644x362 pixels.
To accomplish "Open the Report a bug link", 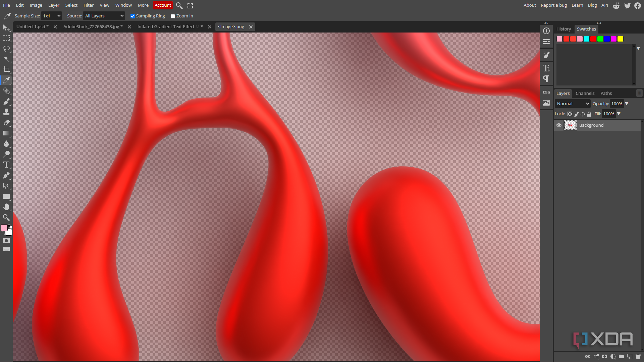I will pos(554,5).
